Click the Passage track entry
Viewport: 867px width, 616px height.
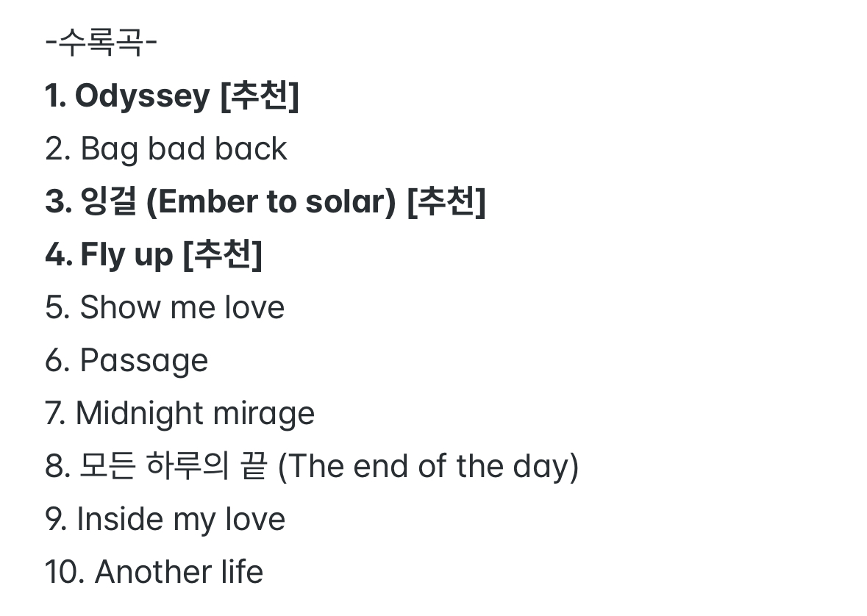[143, 361]
